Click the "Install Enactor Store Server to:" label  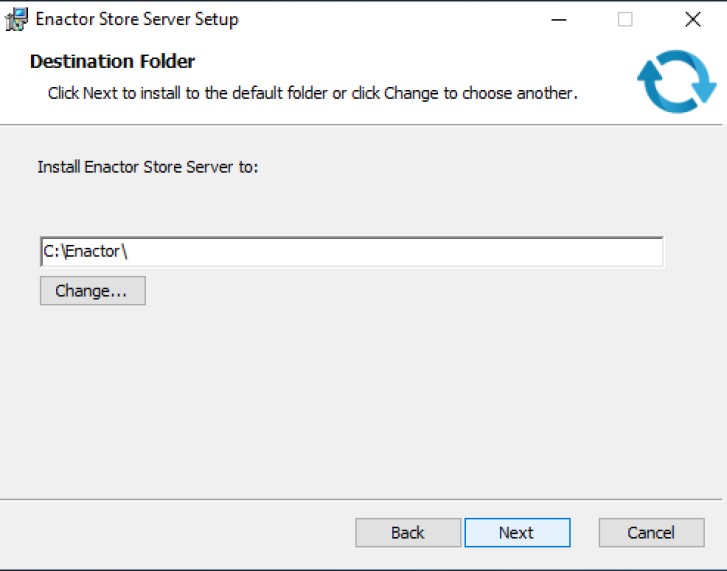pos(148,167)
